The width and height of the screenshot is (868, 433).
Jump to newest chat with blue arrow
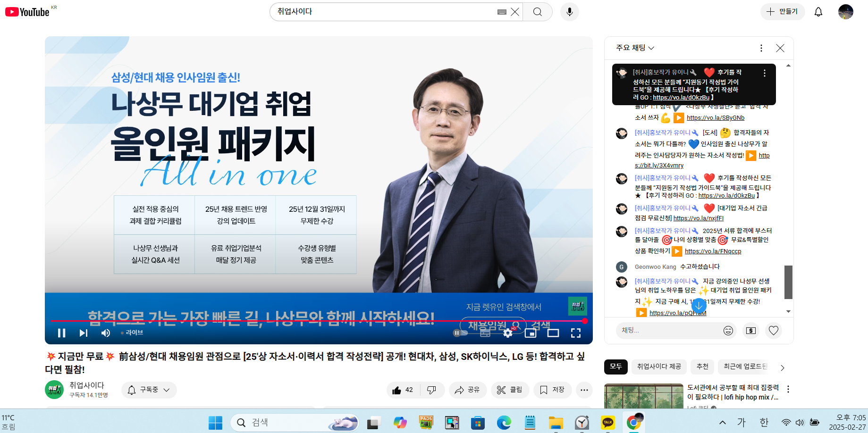[x=699, y=306]
